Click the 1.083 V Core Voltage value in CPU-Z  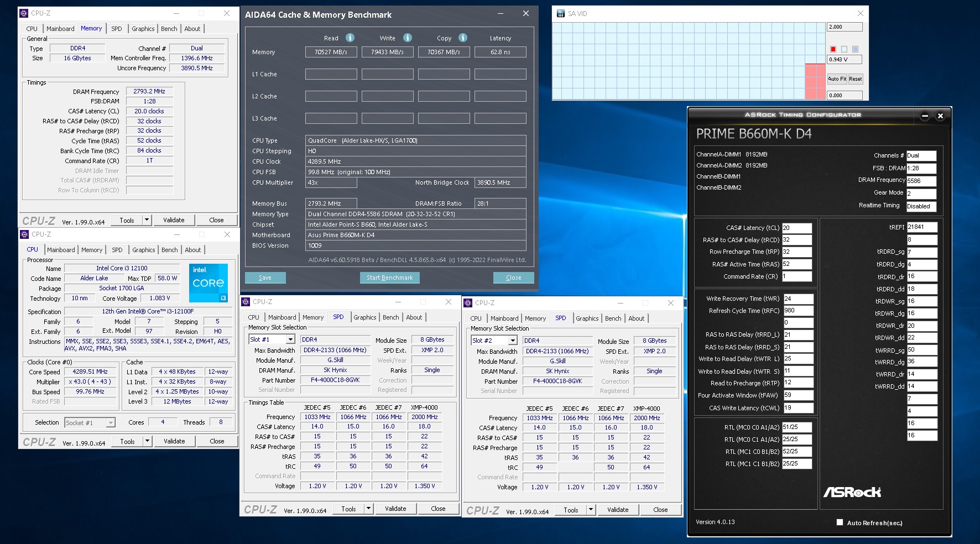160,299
